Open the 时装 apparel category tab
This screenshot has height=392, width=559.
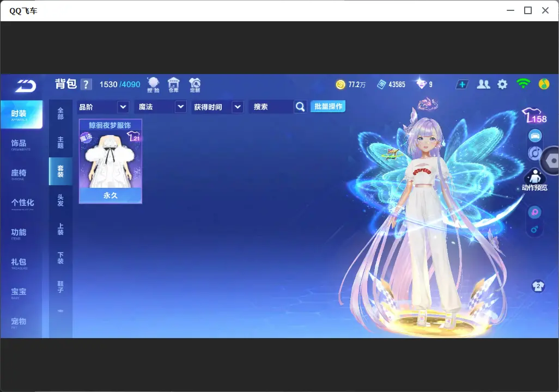pos(21,114)
